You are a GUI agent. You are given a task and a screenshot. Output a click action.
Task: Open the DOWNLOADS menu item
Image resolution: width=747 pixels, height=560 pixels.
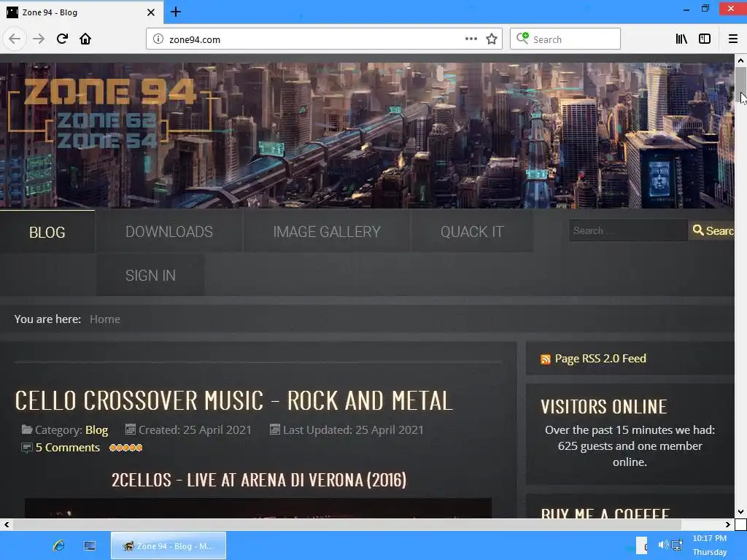click(x=169, y=231)
